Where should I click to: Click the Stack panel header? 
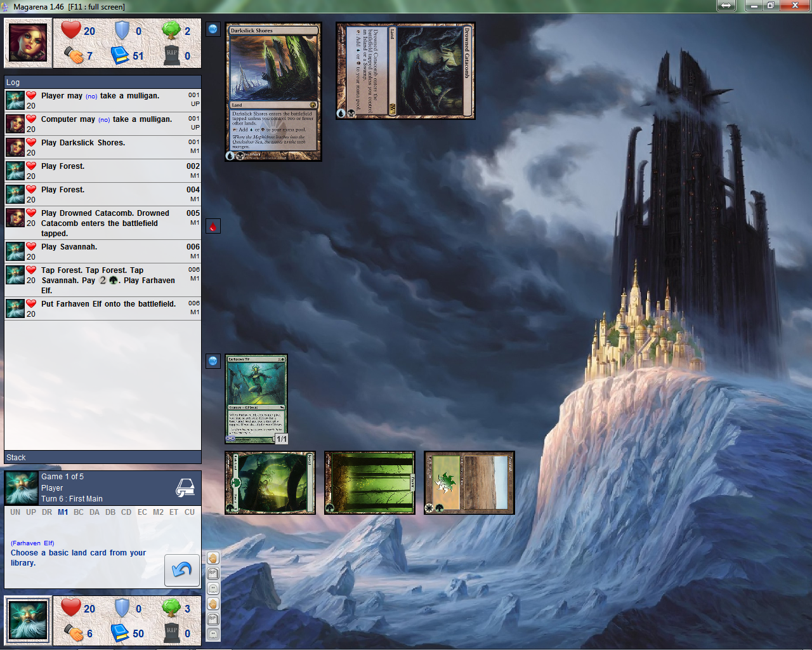102,457
